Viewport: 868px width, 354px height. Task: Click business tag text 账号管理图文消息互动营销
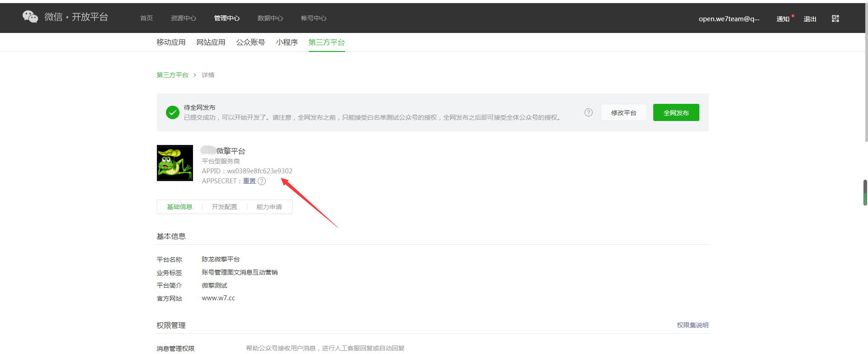240,272
